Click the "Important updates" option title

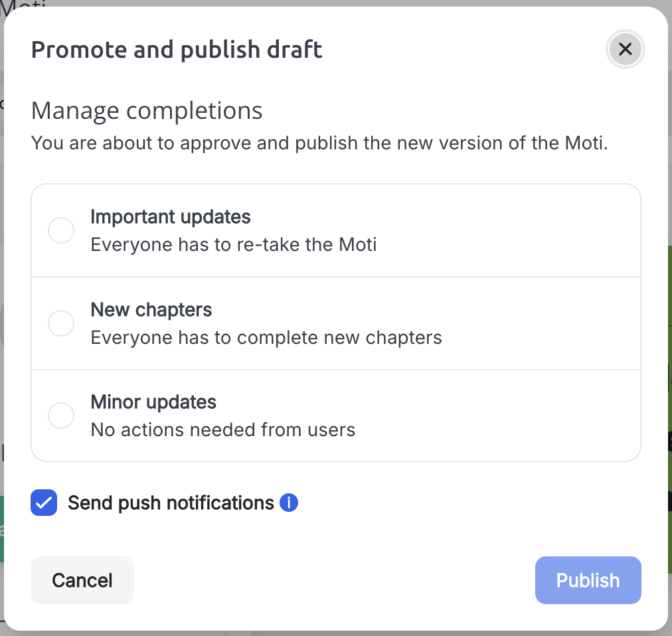tap(171, 217)
